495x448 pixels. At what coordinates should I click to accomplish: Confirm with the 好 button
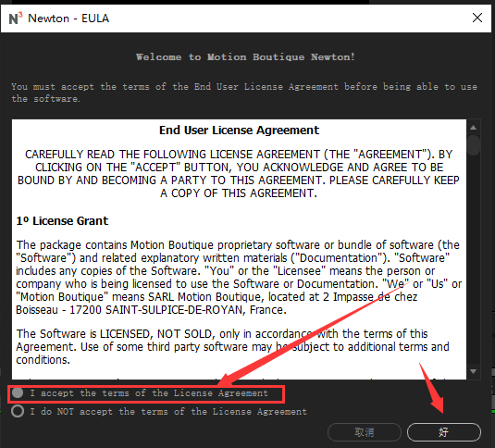(x=443, y=432)
